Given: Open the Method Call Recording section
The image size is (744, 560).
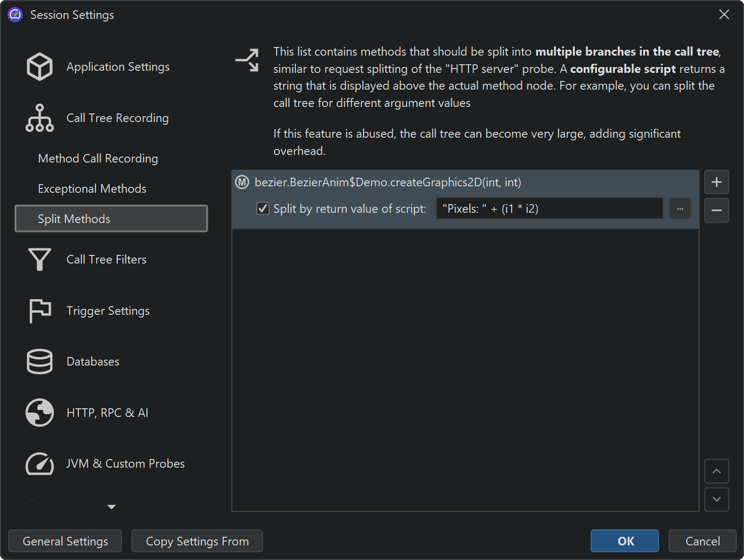Looking at the screenshot, I should (98, 158).
